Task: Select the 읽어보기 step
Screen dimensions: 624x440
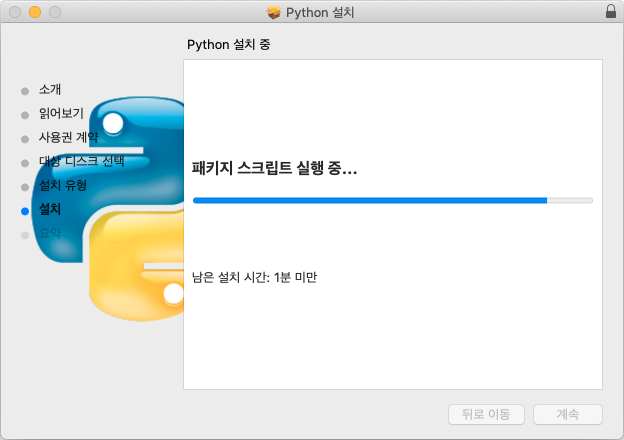Action: pos(61,113)
